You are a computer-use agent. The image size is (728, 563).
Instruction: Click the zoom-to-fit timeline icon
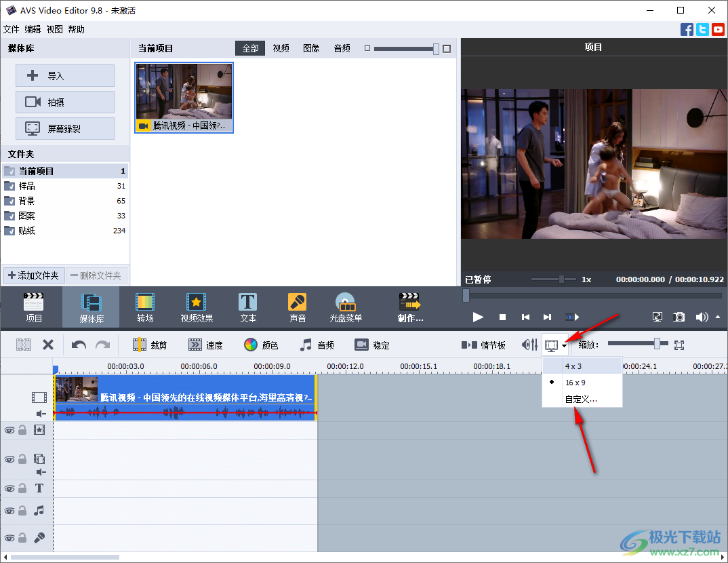pyautogui.click(x=679, y=345)
